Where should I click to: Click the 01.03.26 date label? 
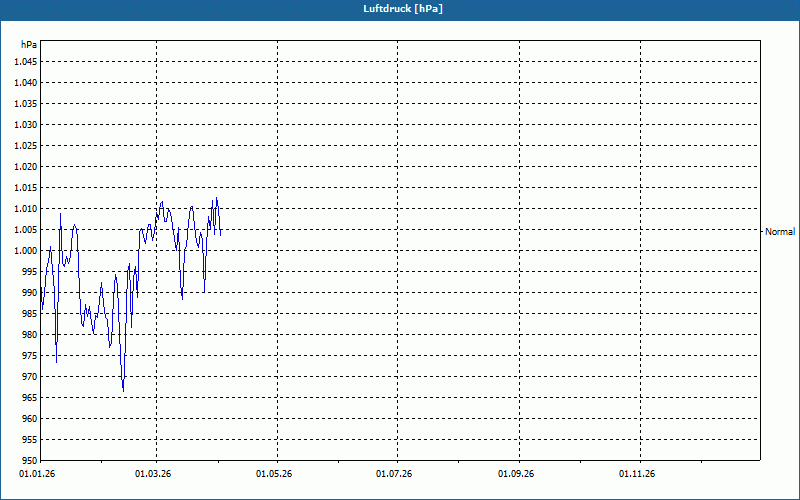coord(153,473)
